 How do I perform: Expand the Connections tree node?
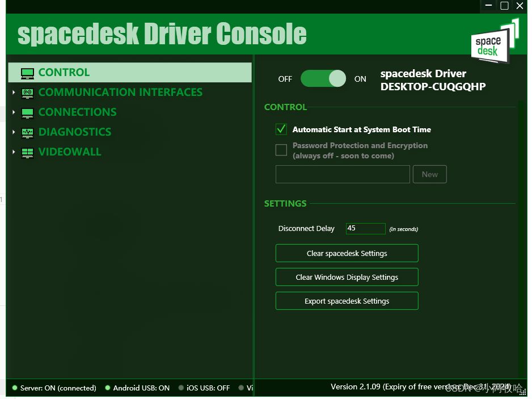tap(14, 112)
